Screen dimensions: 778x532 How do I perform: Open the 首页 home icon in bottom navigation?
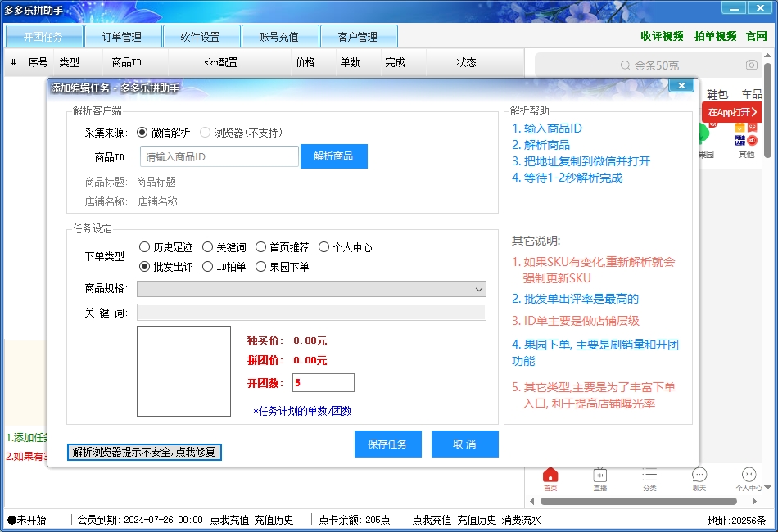550,479
